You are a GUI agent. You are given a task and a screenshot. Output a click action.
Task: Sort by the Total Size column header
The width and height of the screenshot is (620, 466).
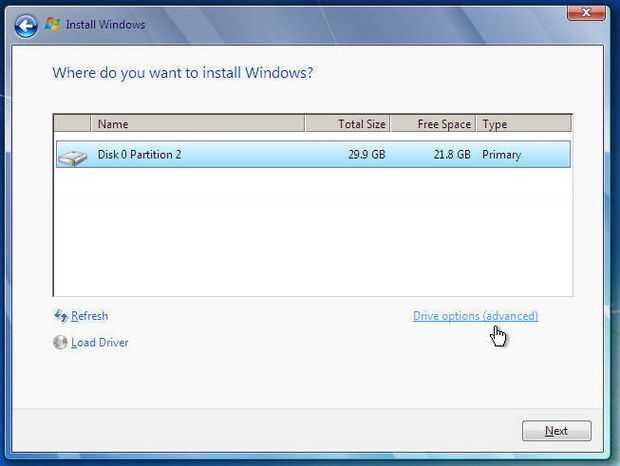coord(348,124)
